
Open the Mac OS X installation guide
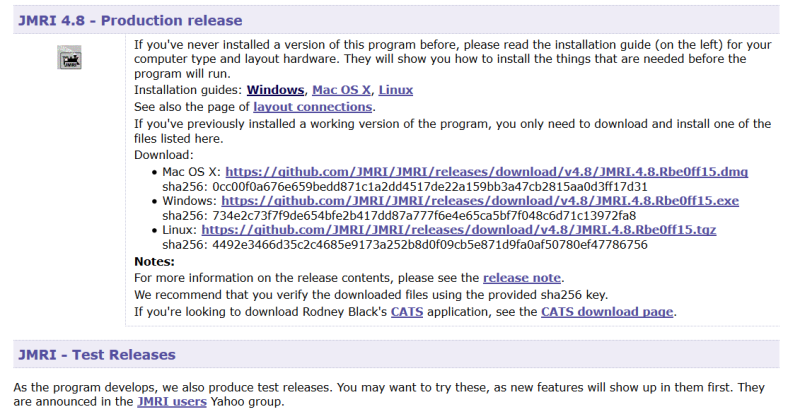pyautogui.click(x=341, y=90)
